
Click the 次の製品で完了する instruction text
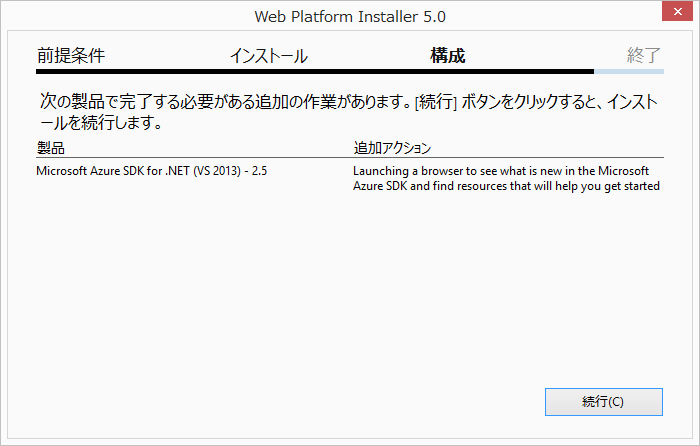tap(349, 112)
